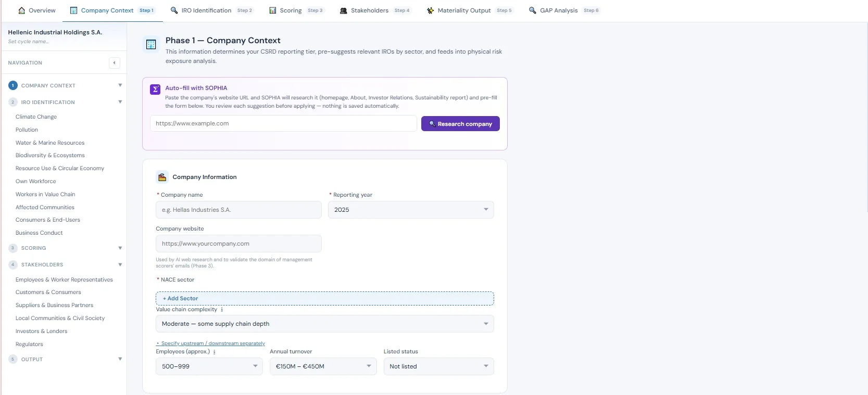Click Set cycle name under company title

(x=29, y=42)
